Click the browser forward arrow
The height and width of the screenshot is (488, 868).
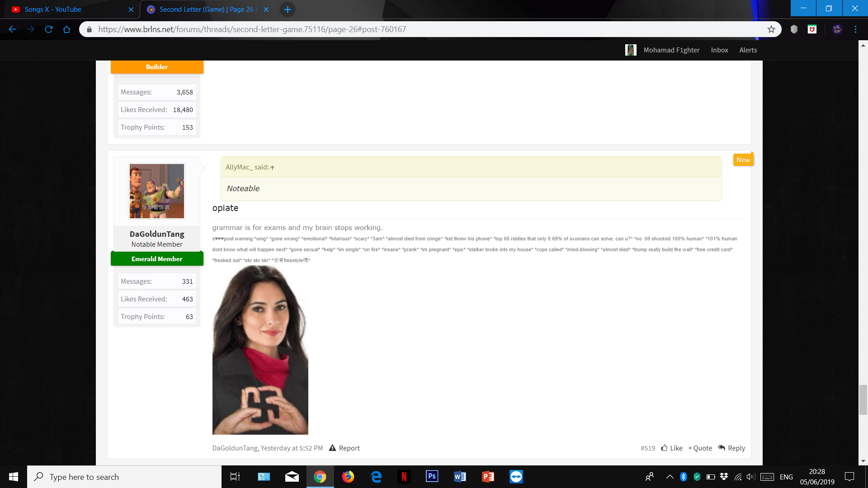pyautogui.click(x=30, y=29)
